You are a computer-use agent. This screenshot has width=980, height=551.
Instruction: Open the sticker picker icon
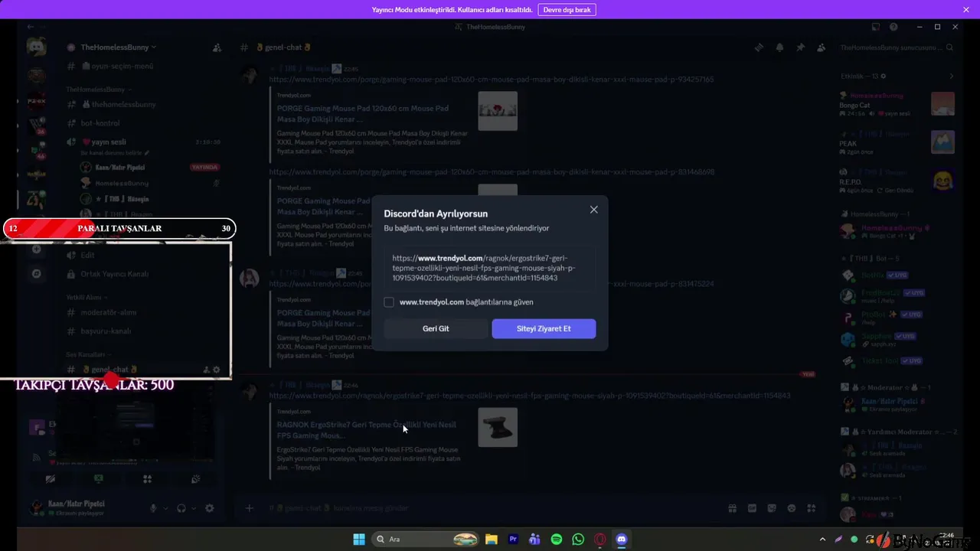click(772, 508)
